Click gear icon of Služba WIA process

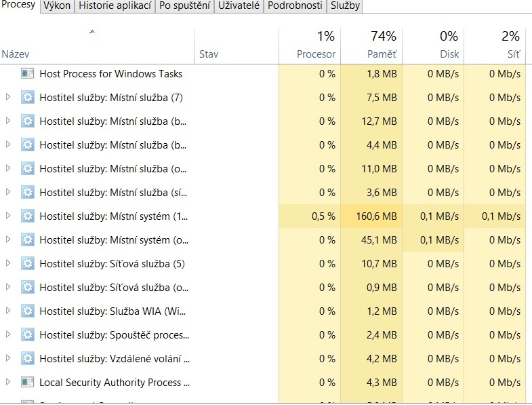click(27, 311)
